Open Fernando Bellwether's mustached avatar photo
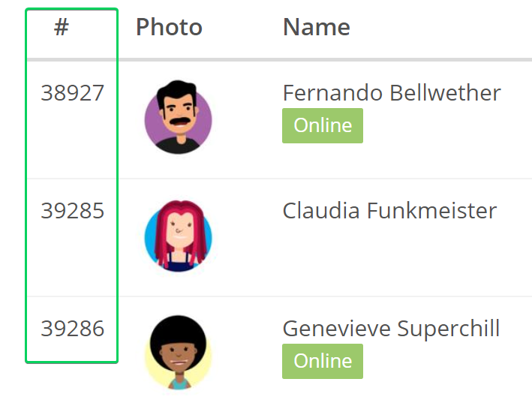This screenshot has width=532, height=412. coord(178,117)
